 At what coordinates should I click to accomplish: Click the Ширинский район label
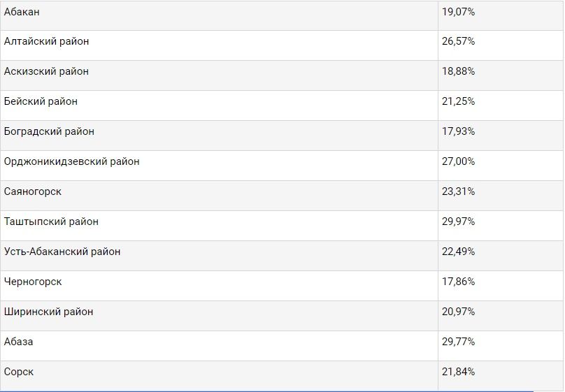tap(49, 312)
